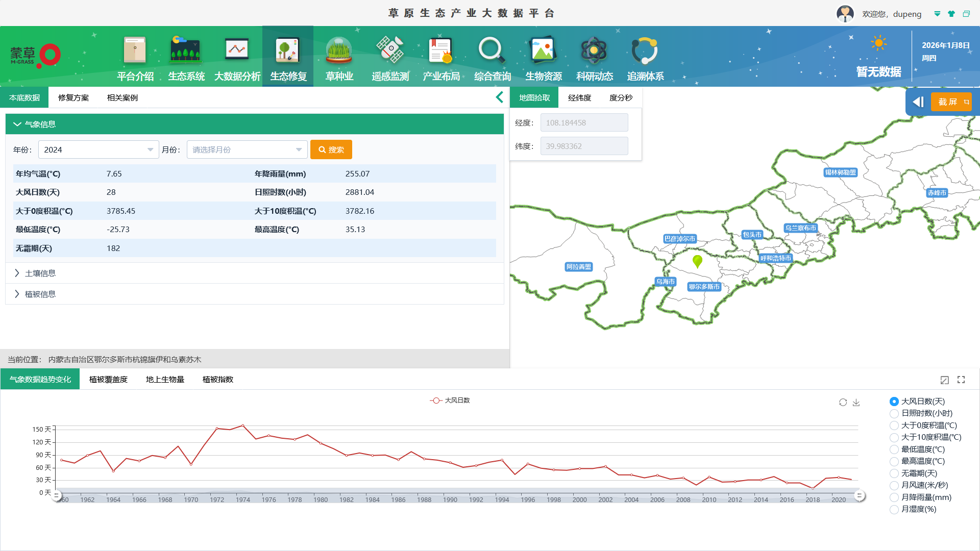Open the 年份 2024 dropdown
Image resolution: width=980 pixels, height=551 pixels.
coord(99,149)
